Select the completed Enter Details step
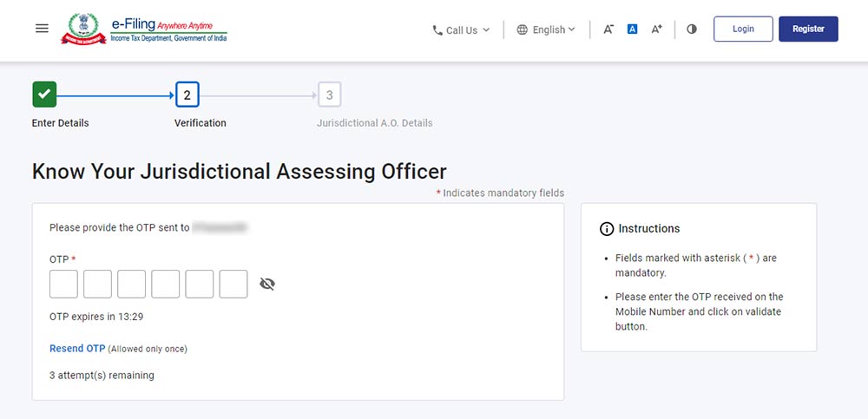The image size is (868, 419). pyautogui.click(x=44, y=94)
